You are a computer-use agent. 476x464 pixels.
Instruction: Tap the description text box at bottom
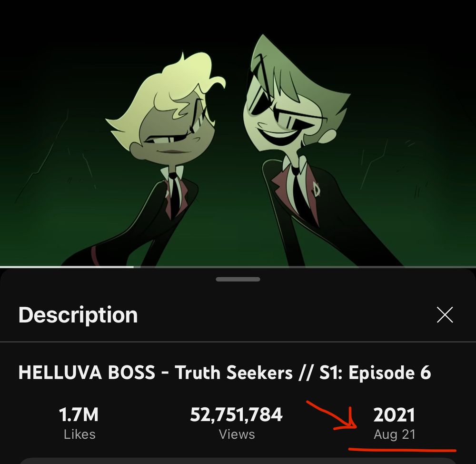[238, 461]
